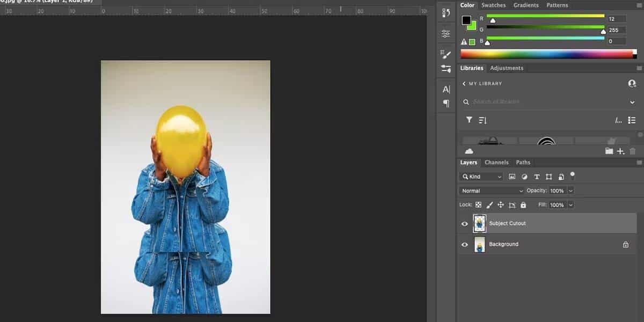Viewport: 644px width, 322px height.
Task: Switch to the Swatches tab
Action: click(x=493, y=5)
